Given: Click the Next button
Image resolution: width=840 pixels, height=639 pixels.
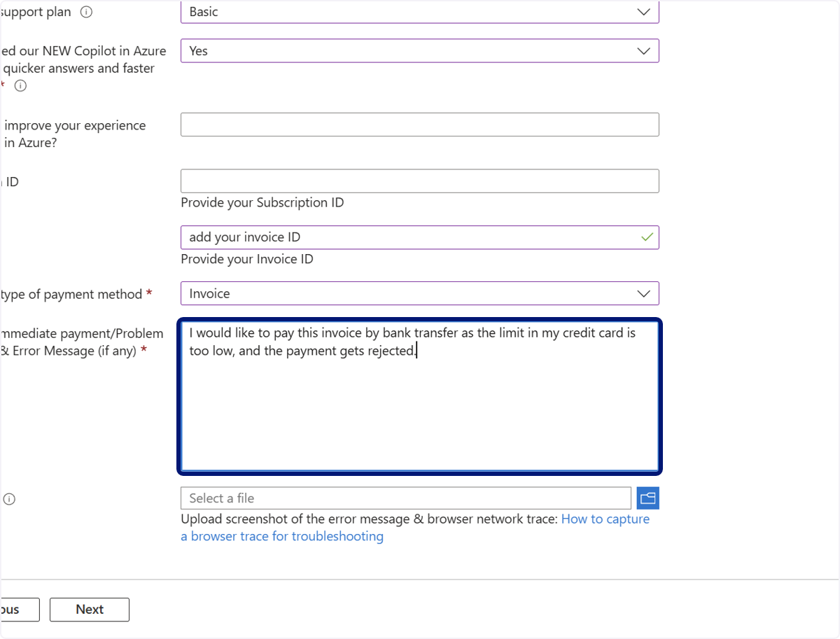Looking at the screenshot, I should click(x=90, y=610).
